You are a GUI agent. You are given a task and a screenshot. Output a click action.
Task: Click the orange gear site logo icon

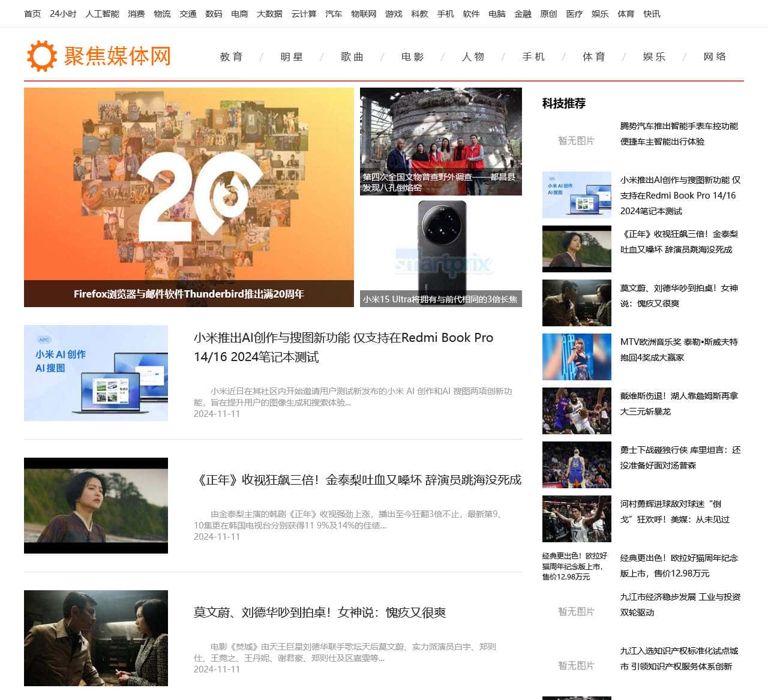coord(42,56)
